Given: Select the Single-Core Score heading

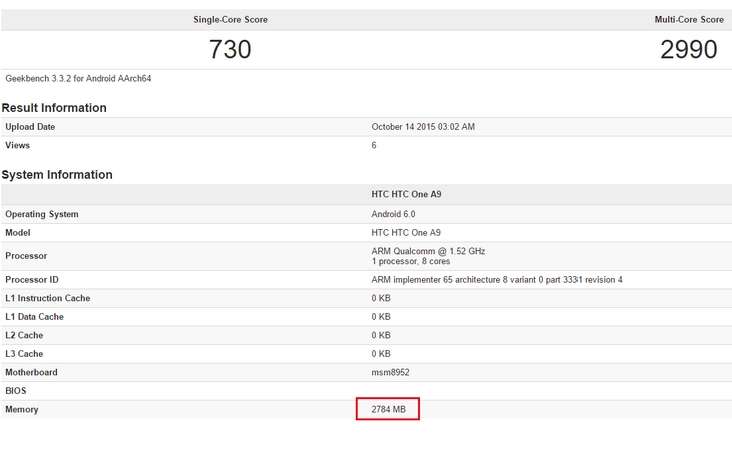Looking at the screenshot, I should 231,20.
